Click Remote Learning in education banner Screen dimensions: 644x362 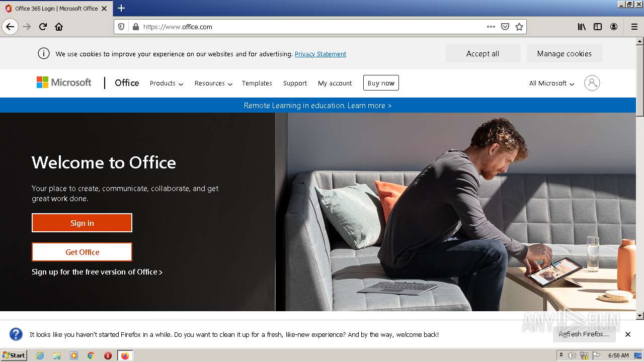tap(317, 106)
